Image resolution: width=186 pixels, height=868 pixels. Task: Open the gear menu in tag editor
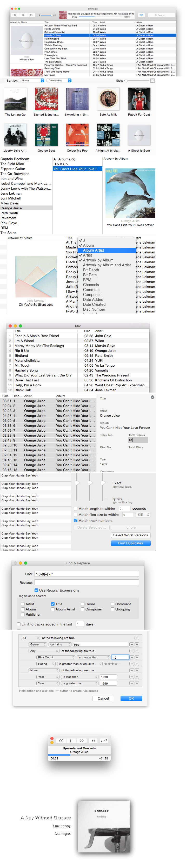coord(152,397)
